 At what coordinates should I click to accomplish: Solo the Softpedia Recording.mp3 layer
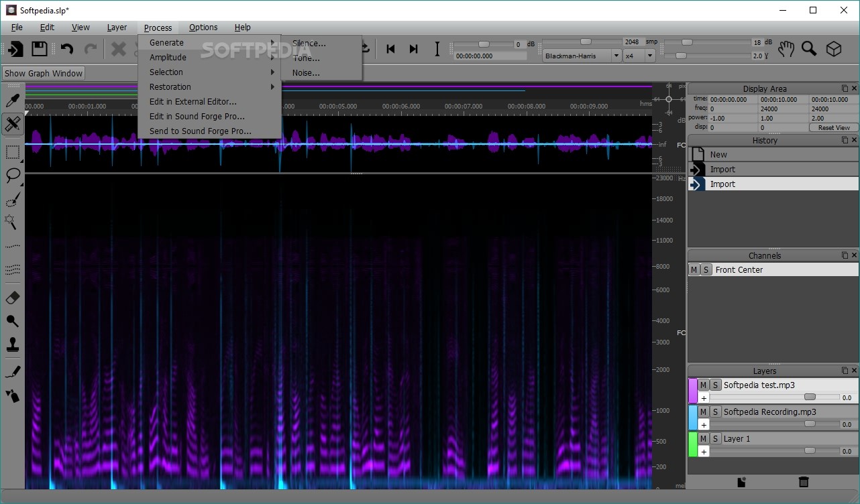point(716,412)
